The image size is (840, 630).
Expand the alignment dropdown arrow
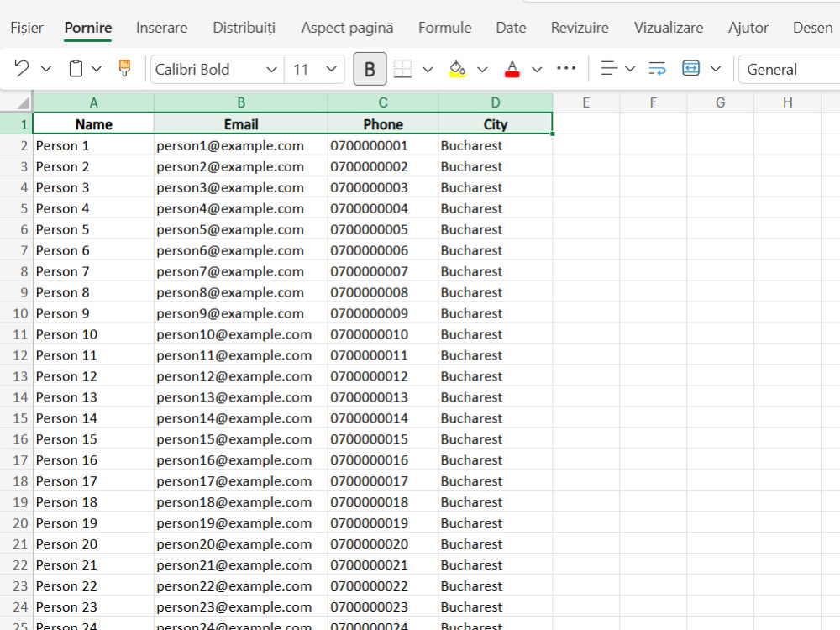tap(630, 69)
